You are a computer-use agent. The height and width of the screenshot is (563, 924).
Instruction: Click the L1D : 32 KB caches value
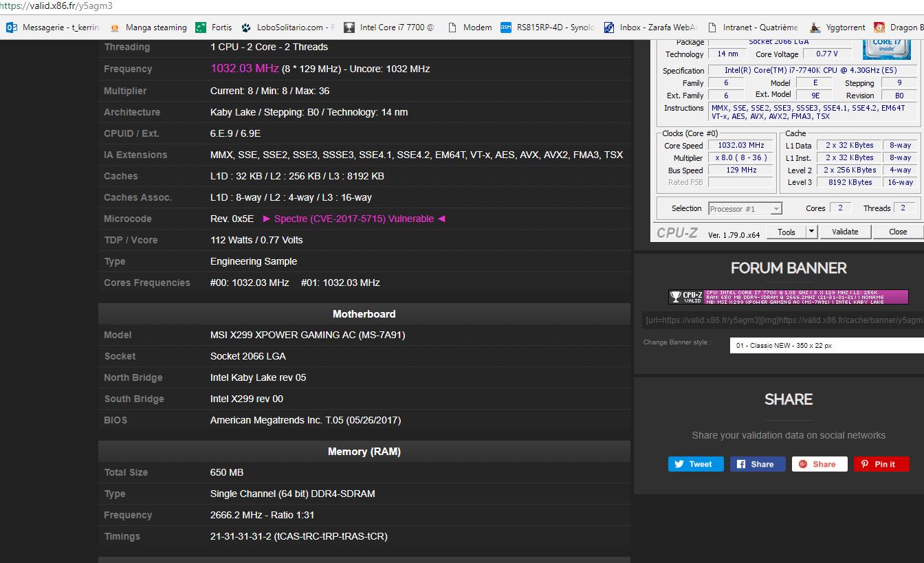pos(298,176)
